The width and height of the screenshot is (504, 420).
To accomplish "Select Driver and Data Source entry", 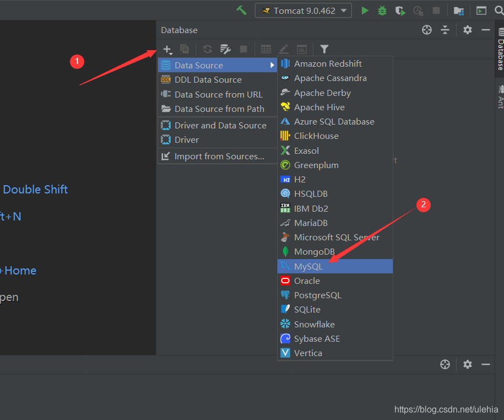I will (x=218, y=126).
